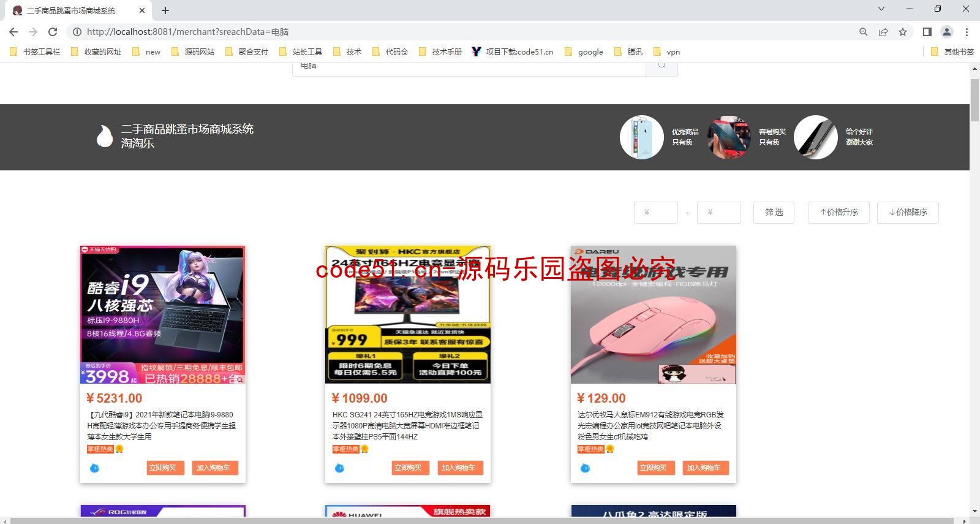This screenshot has height=524, width=980.
Task: Click 加入购物车 for the 达尔优 pink mouse
Action: [706, 468]
